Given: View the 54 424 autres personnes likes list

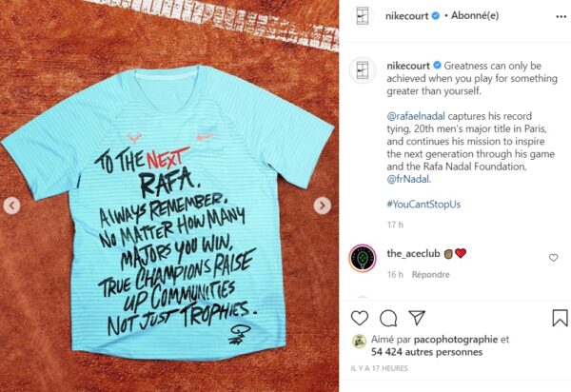Looking at the screenshot, I should pyautogui.click(x=426, y=352).
